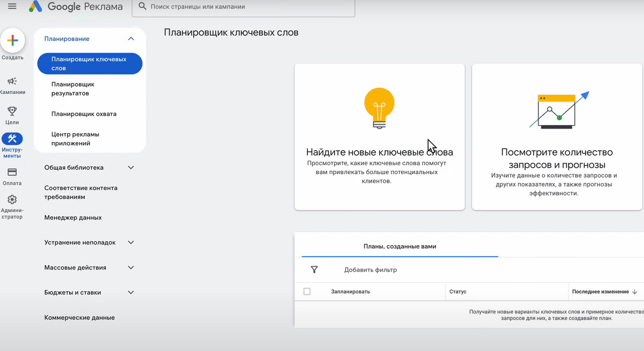Open the Создать plus icon

[x=12, y=40]
